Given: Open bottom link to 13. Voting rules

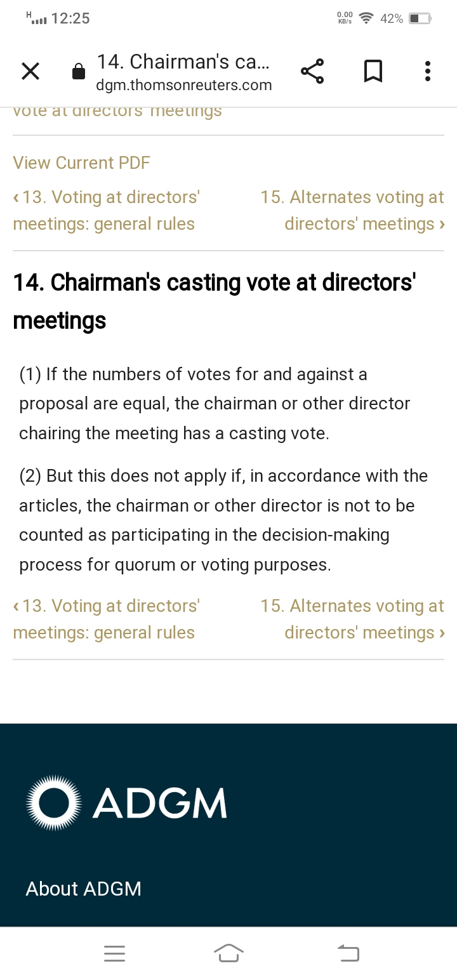Looking at the screenshot, I should click(105, 619).
